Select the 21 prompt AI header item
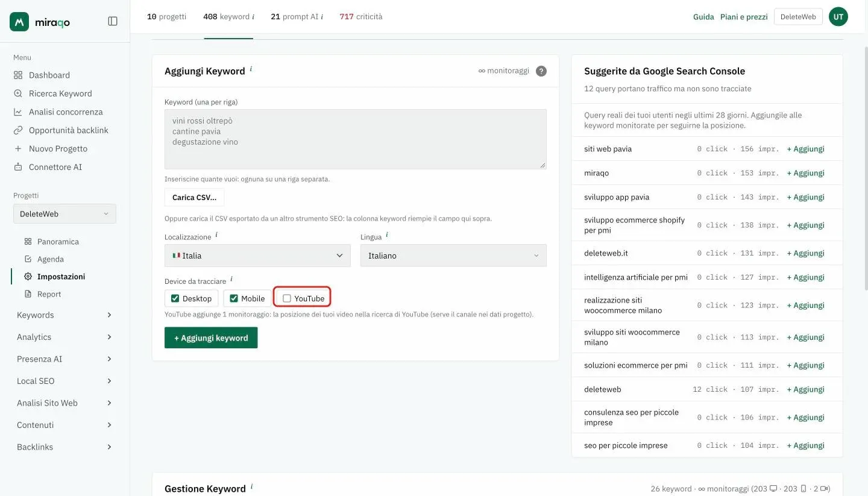868x496 pixels. (297, 17)
